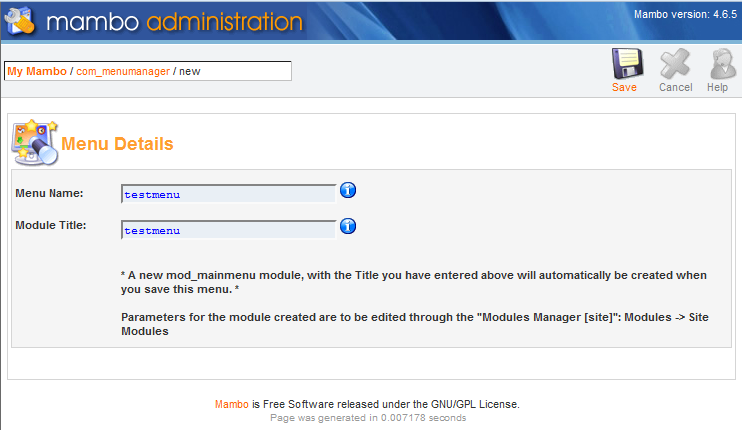The image size is (742, 430).
Task: Click the Menu Details heading
Action: click(x=117, y=144)
